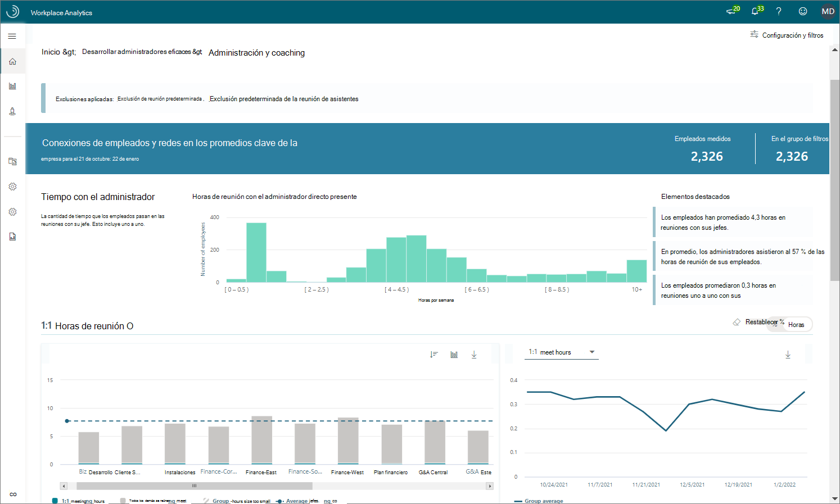Image resolution: width=840 pixels, height=504 pixels.
Task: Click Exclusión predeterminada de la reunión de asistentes
Action: pyautogui.click(x=284, y=99)
